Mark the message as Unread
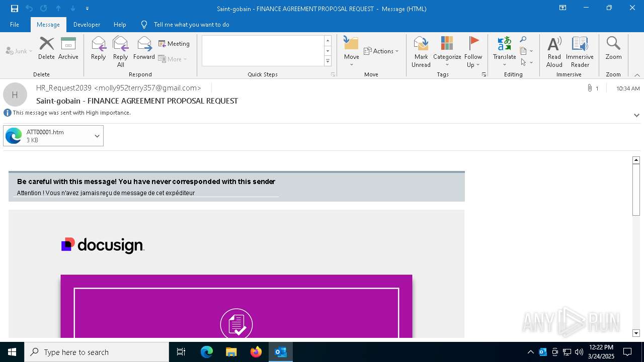 pos(421,52)
